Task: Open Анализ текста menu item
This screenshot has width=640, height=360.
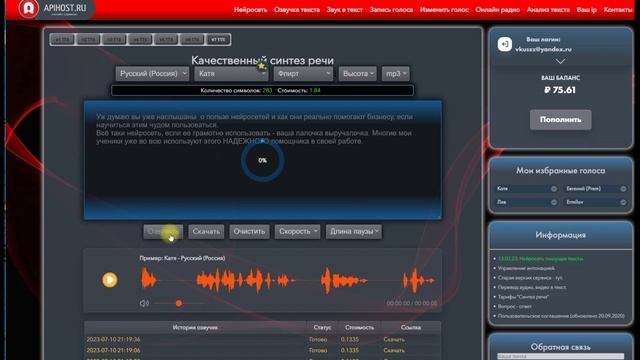Action: tap(548, 10)
